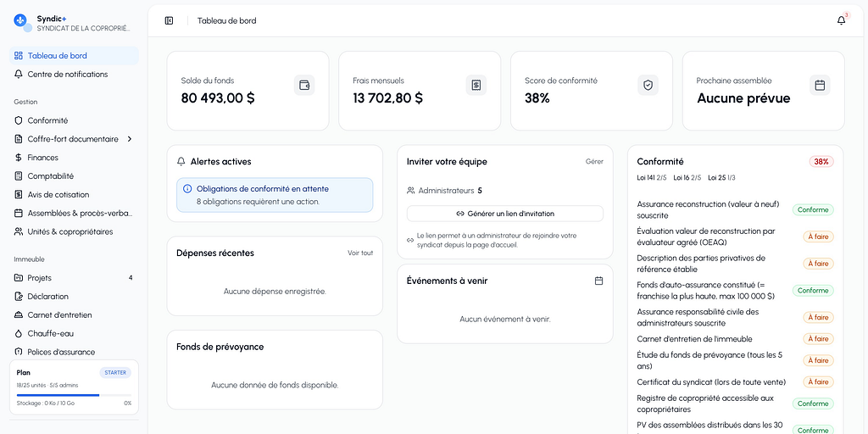
Task: Click 'Aucune dépense enregistrée.' text
Action: (275, 292)
